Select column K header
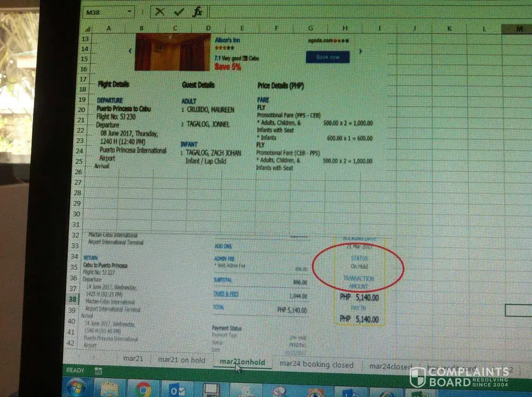532x397 pixels. (449, 29)
